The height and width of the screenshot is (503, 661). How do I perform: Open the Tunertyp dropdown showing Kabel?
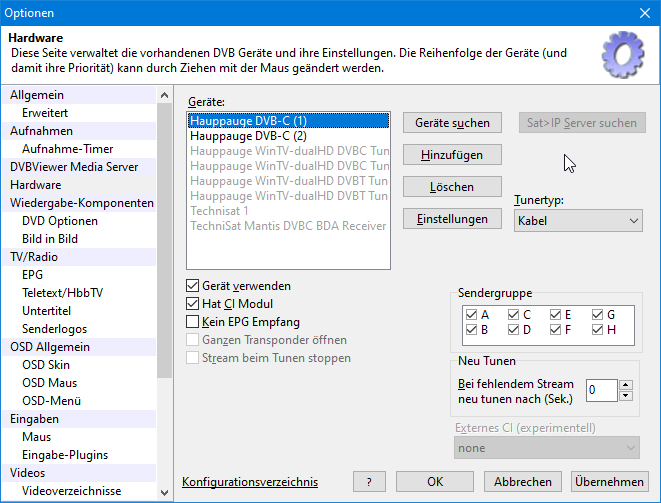click(x=578, y=221)
